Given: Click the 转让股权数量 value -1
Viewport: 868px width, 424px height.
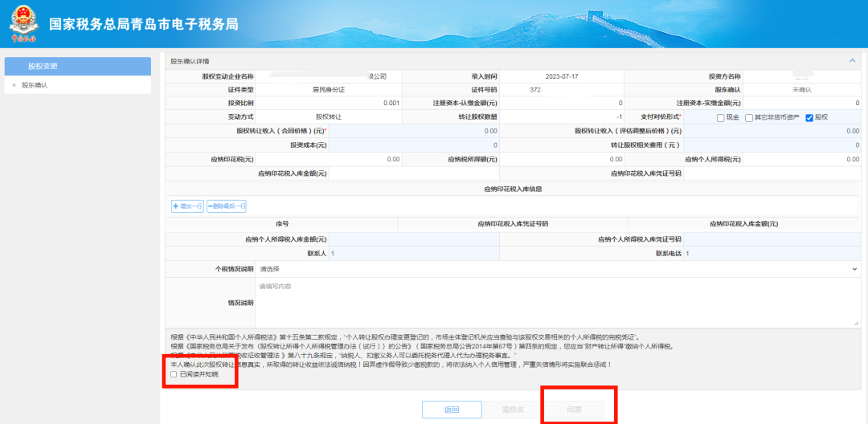Looking at the screenshot, I should 619,117.
